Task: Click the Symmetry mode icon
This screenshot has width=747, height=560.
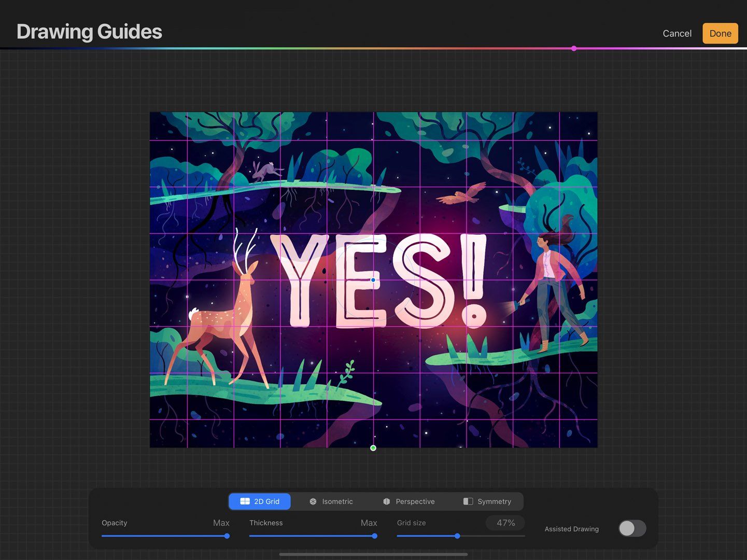Action: (x=468, y=501)
